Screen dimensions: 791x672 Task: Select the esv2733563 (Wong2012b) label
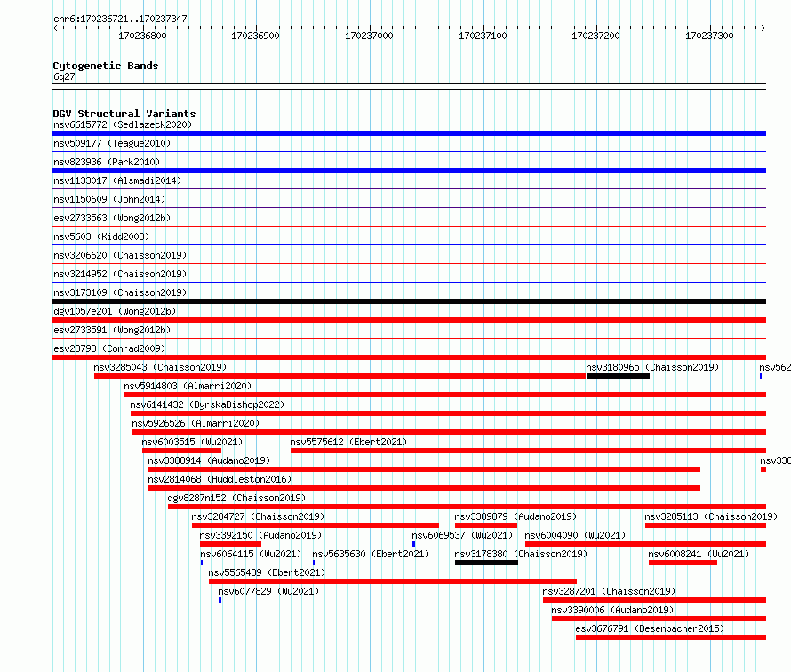pyautogui.click(x=112, y=218)
